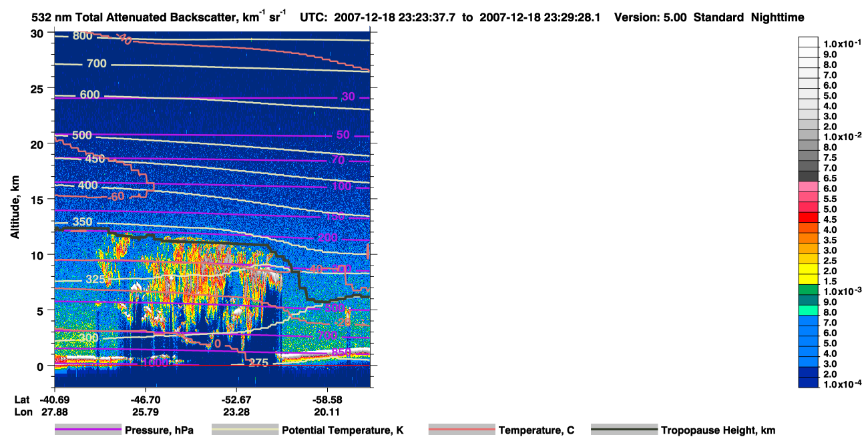The image size is (868, 445).
Task: Click the 'Tropopause Height, km' legend label
Action: click(x=718, y=430)
